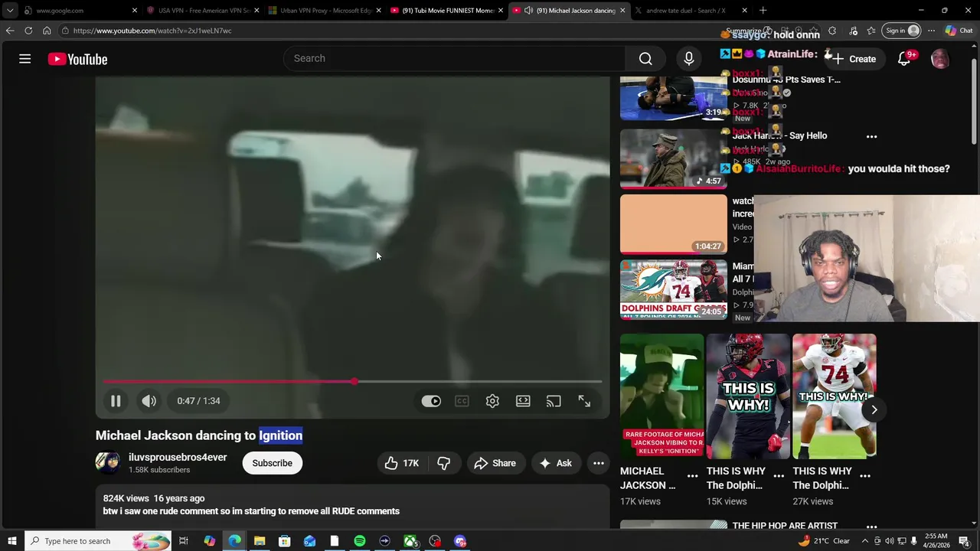The width and height of the screenshot is (980, 551).
Task: Cast the video to a TV
Action: pyautogui.click(x=554, y=401)
